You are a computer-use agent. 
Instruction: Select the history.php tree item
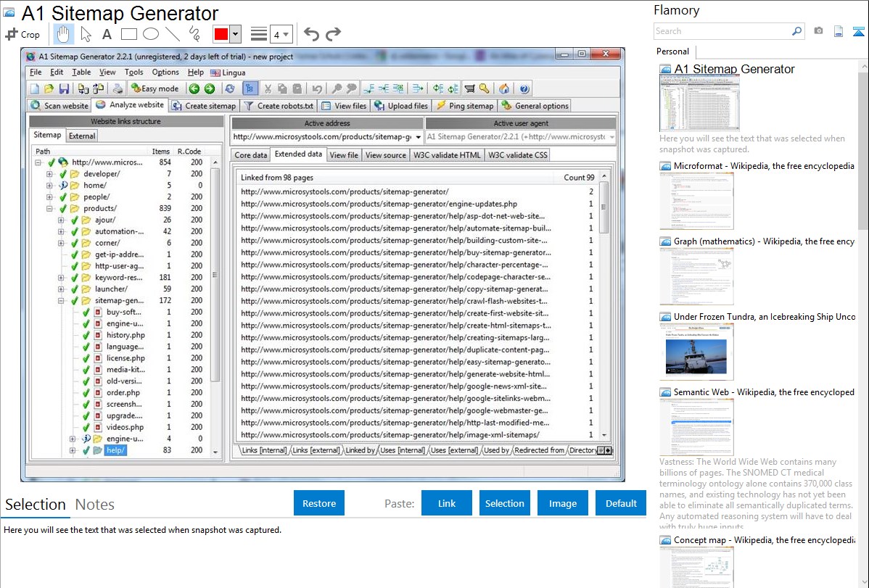pos(125,335)
